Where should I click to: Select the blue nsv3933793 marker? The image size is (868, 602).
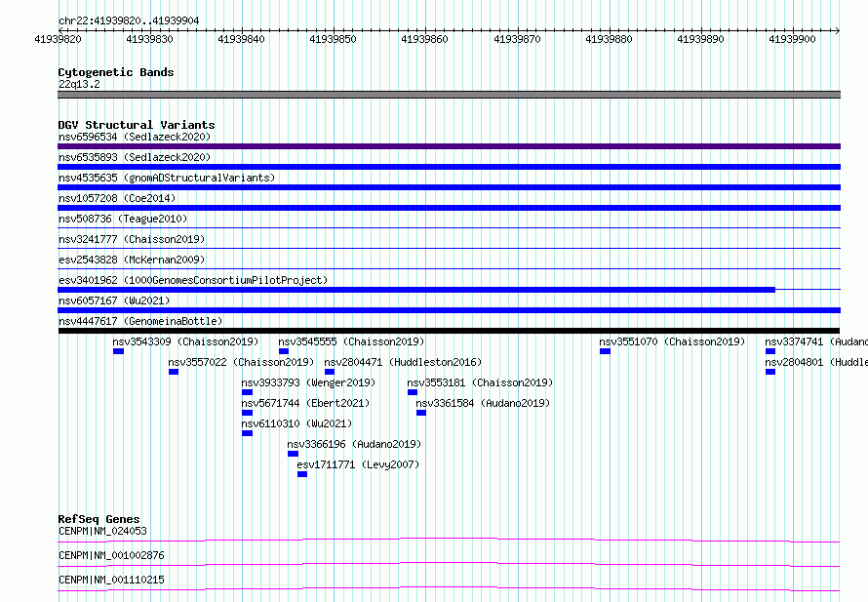pos(248,392)
